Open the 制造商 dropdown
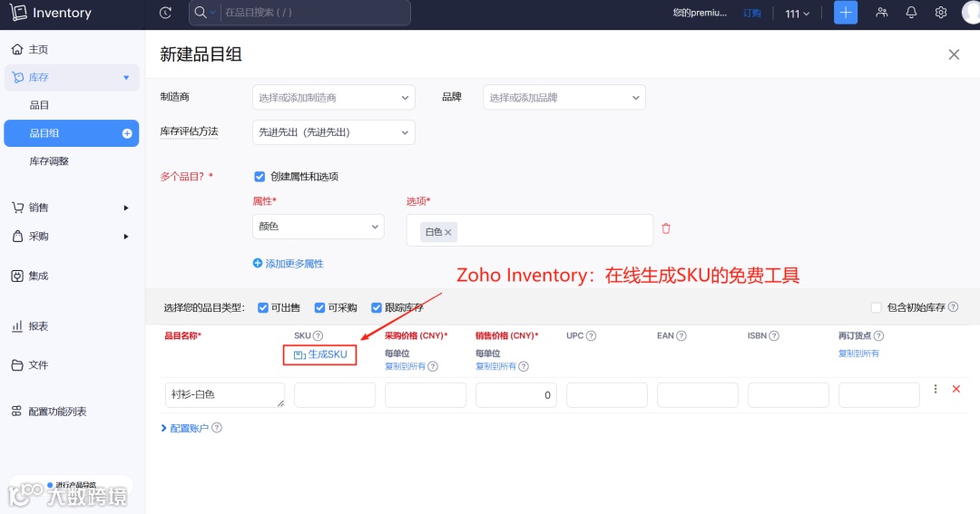The image size is (980, 514). click(x=334, y=97)
